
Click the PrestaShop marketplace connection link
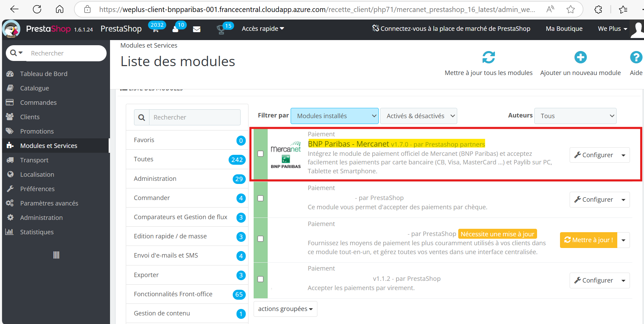coord(451,29)
